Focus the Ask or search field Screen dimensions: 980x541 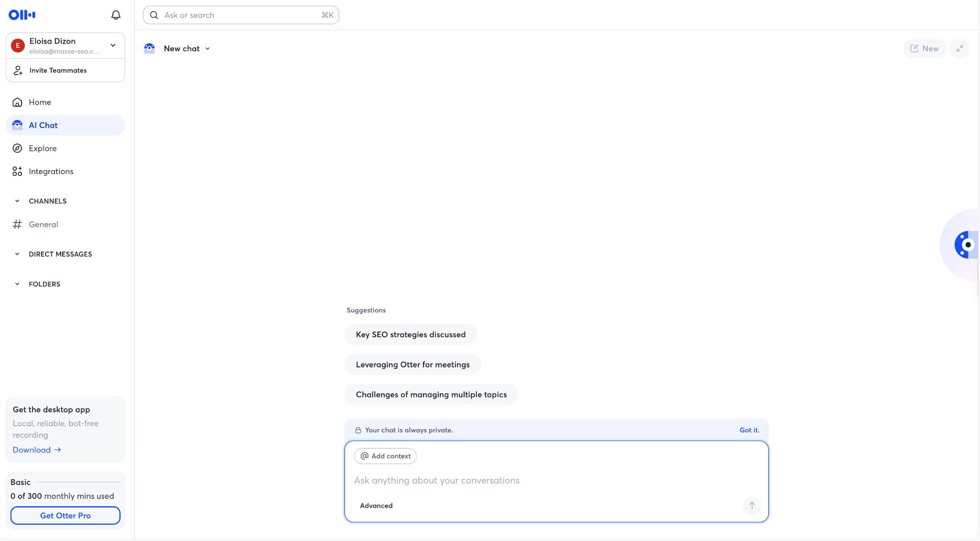[x=241, y=15]
